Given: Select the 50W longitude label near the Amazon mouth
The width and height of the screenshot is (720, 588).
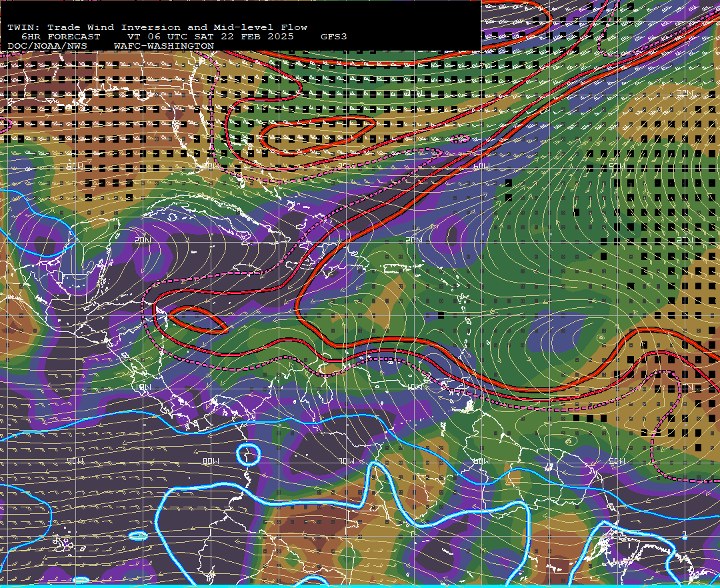Looking at the screenshot, I should [x=617, y=461].
